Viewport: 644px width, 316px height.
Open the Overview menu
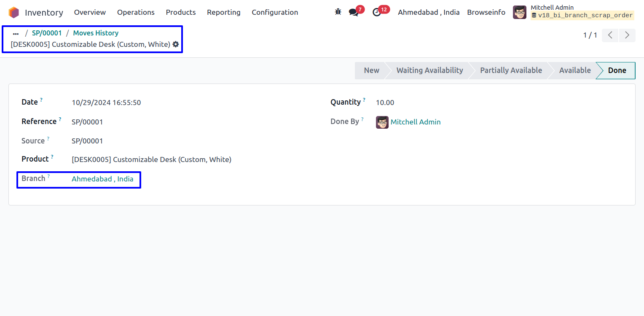tap(90, 12)
